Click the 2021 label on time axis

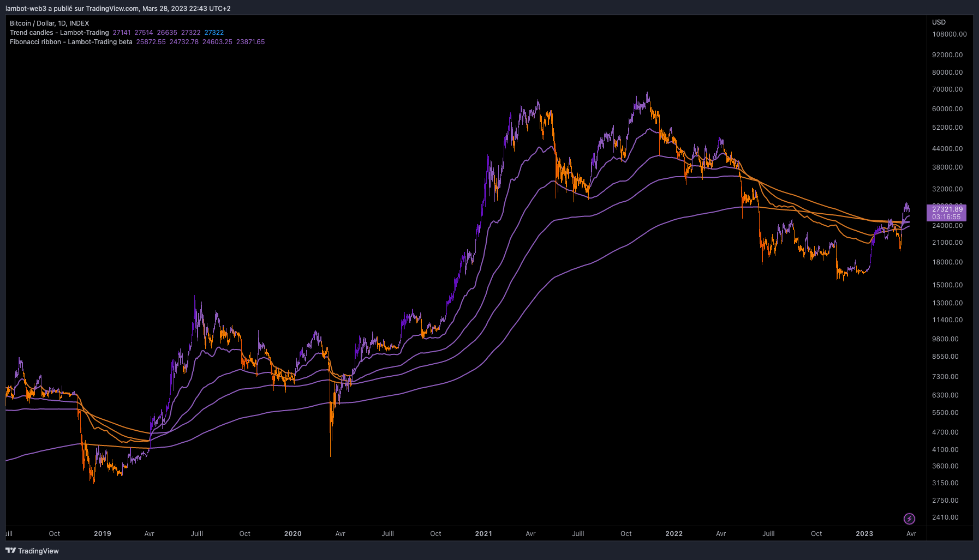click(x=483, y=534)
